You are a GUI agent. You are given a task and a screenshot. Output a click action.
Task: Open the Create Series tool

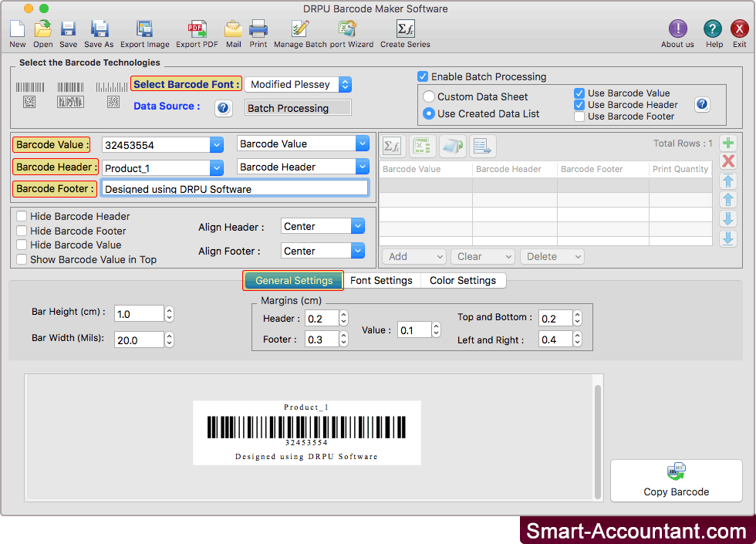[x=405, y=29]
